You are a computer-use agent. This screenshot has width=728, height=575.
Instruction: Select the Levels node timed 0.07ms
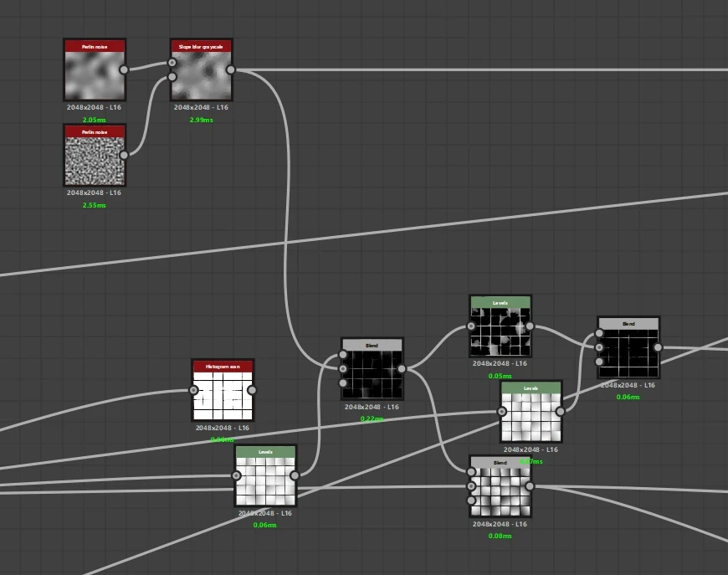[531, 412]
